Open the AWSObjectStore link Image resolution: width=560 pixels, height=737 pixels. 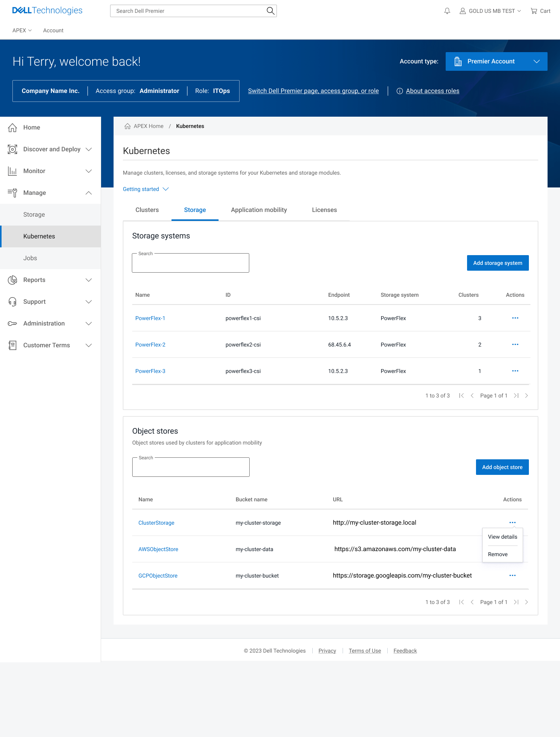coord(158,549)
